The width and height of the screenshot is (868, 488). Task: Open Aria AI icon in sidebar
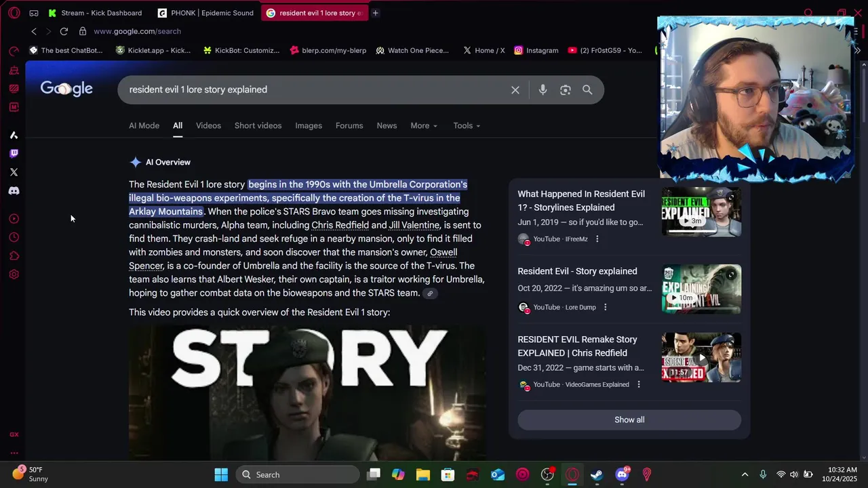click(x=14, y=135)
